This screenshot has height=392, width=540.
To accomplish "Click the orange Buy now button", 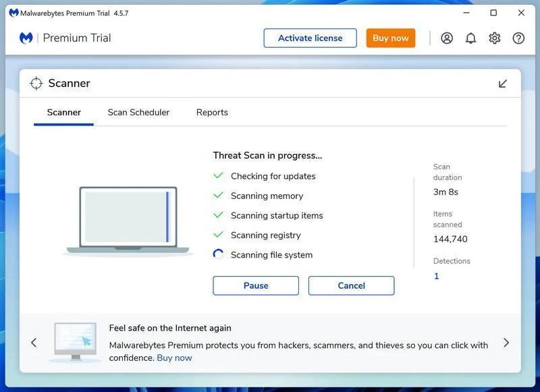I will pyautogui.click(x=391, y=38).
